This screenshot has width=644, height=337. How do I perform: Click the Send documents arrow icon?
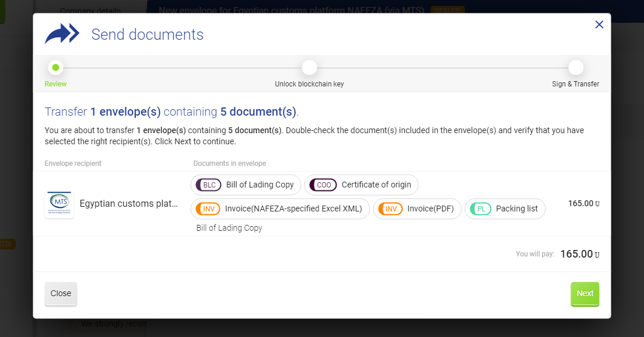[x=62, y=34]
